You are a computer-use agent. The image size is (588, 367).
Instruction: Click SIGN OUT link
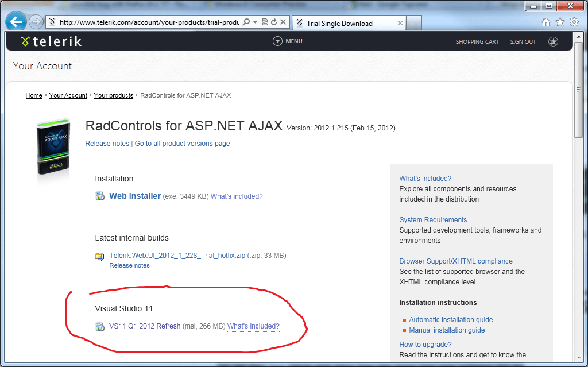pos(523,42)
